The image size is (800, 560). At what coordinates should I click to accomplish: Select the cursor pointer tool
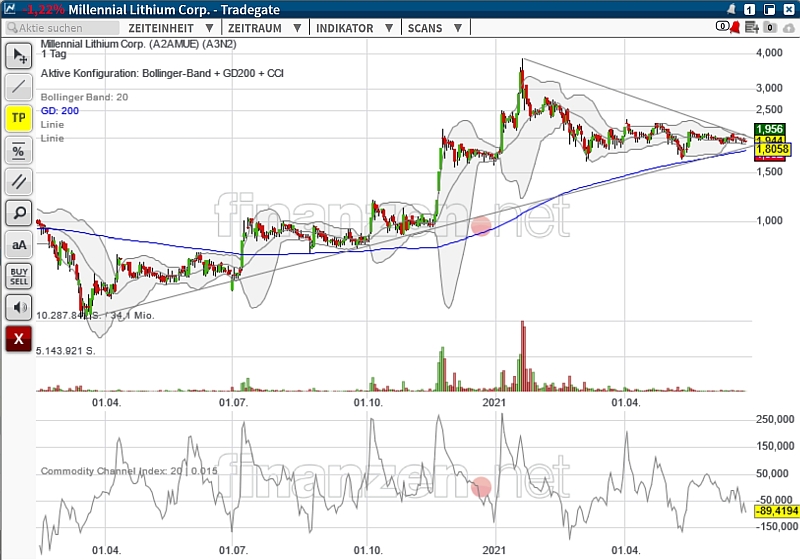tap(18, 56)
